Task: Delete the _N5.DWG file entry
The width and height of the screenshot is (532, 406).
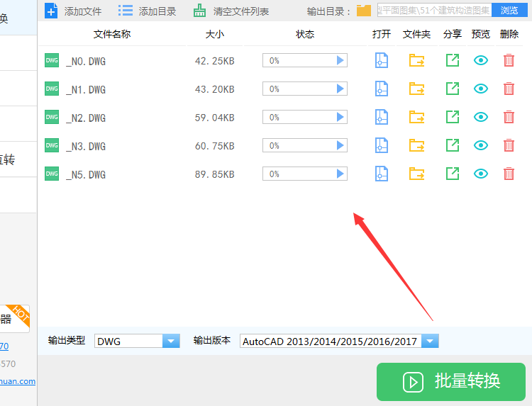Action: [509, 174]
